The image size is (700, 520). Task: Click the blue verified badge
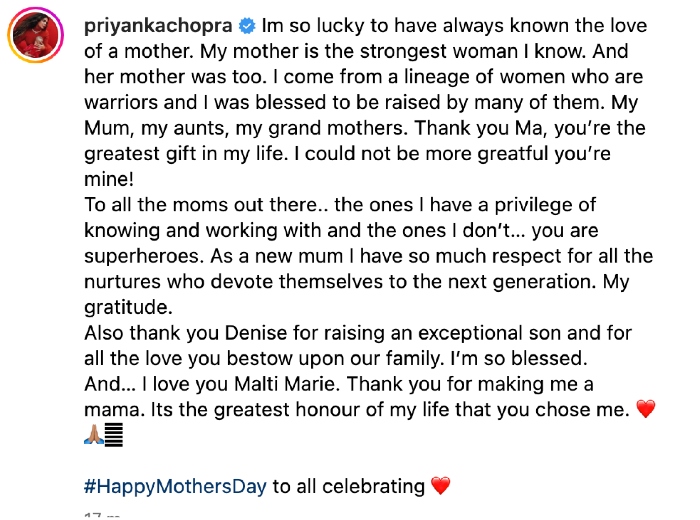point(245,26)
